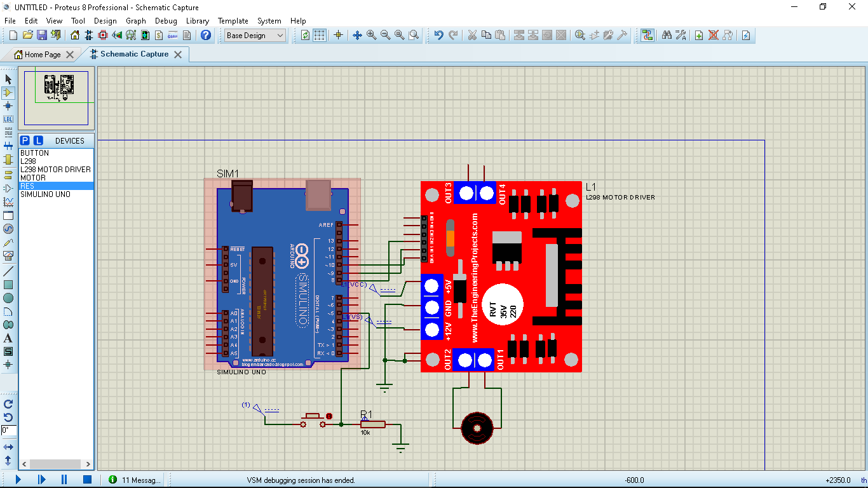This screenshot has height=488, width=868.
Task: Open the Debug menu
Action: [x=166, y=21]
